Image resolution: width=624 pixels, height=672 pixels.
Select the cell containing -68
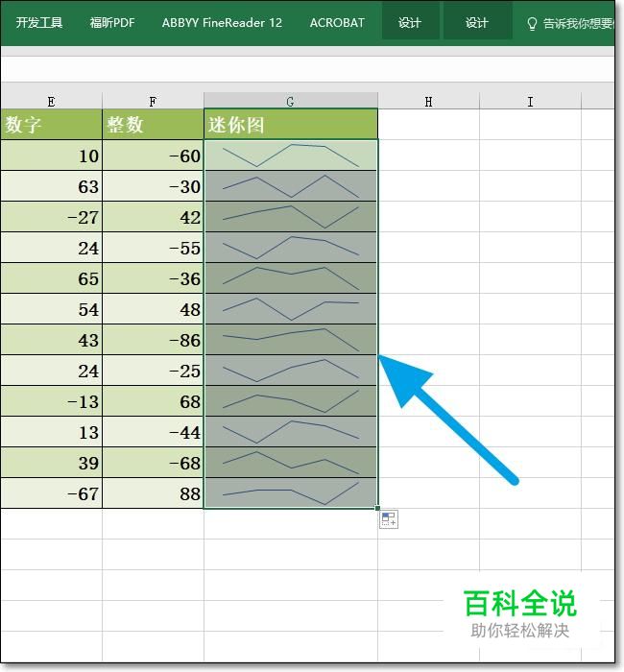[x=153, y=463]
